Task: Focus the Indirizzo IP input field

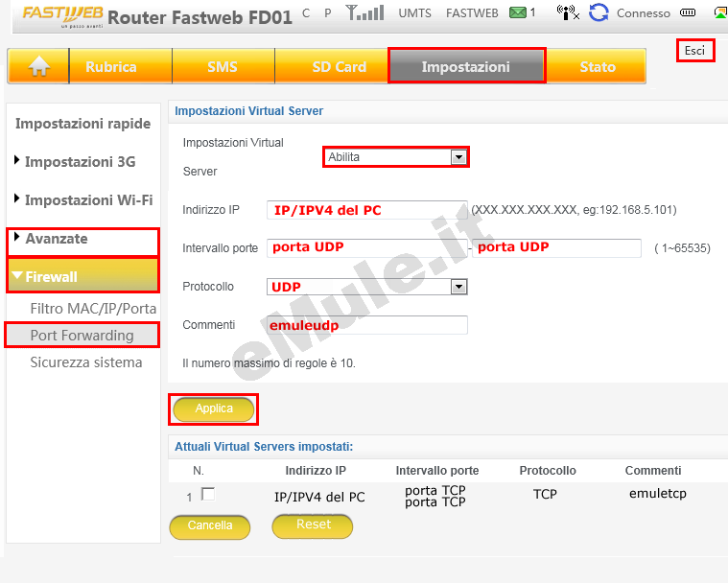Action: (x=366, y=210)
